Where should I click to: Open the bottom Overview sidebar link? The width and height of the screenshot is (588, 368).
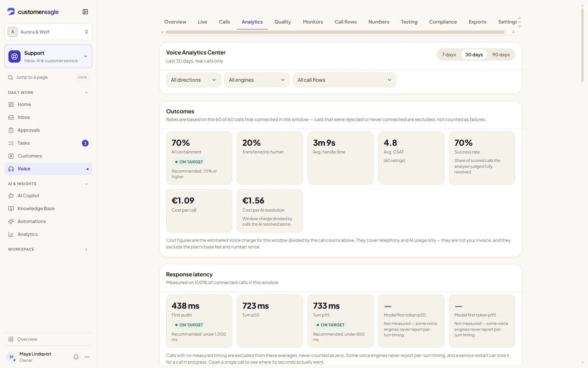(48, 339)
